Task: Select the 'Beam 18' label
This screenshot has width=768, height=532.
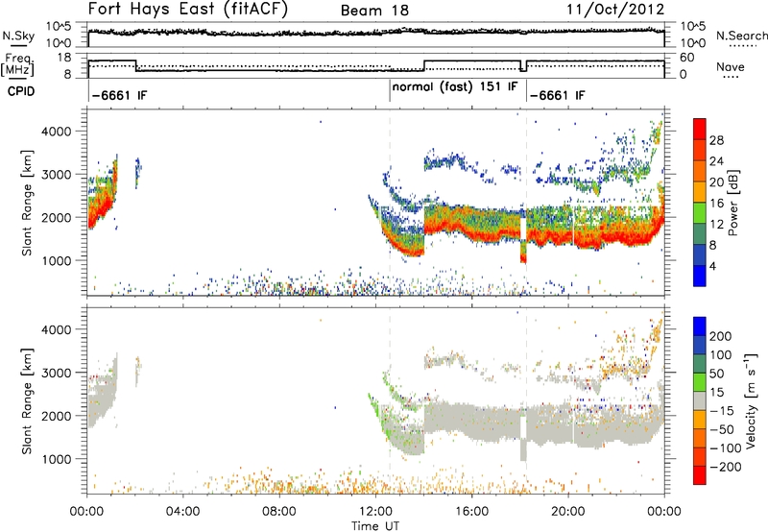Action: coord(374,11)
